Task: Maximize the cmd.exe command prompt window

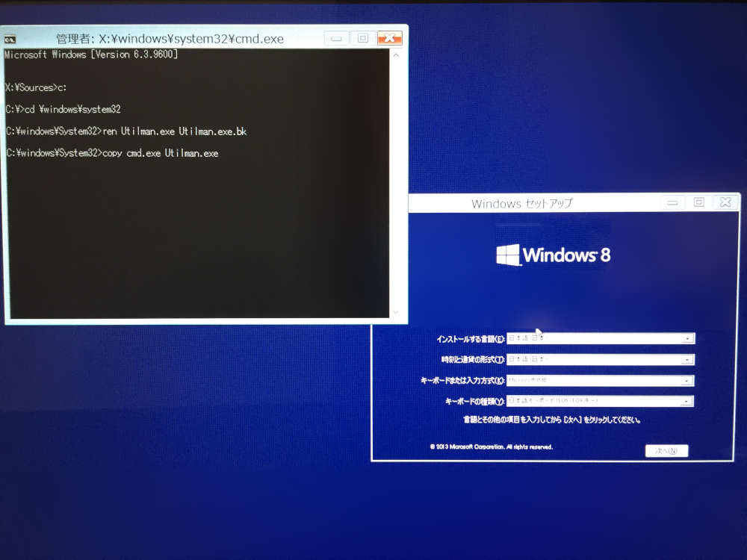Action: tap(363, 38)
